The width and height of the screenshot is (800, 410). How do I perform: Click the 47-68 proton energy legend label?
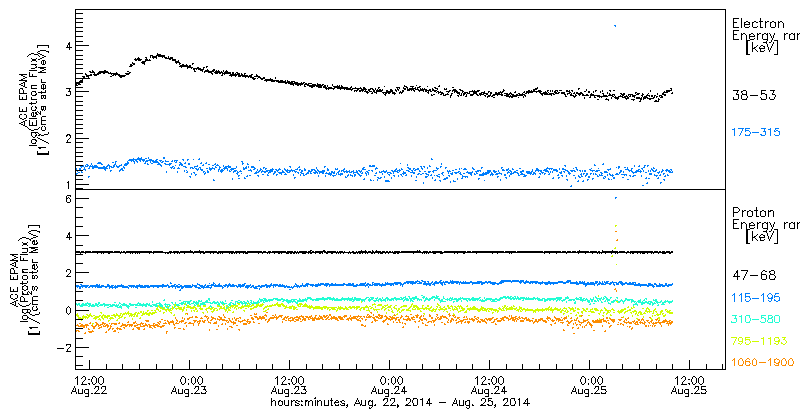(754, 276)
